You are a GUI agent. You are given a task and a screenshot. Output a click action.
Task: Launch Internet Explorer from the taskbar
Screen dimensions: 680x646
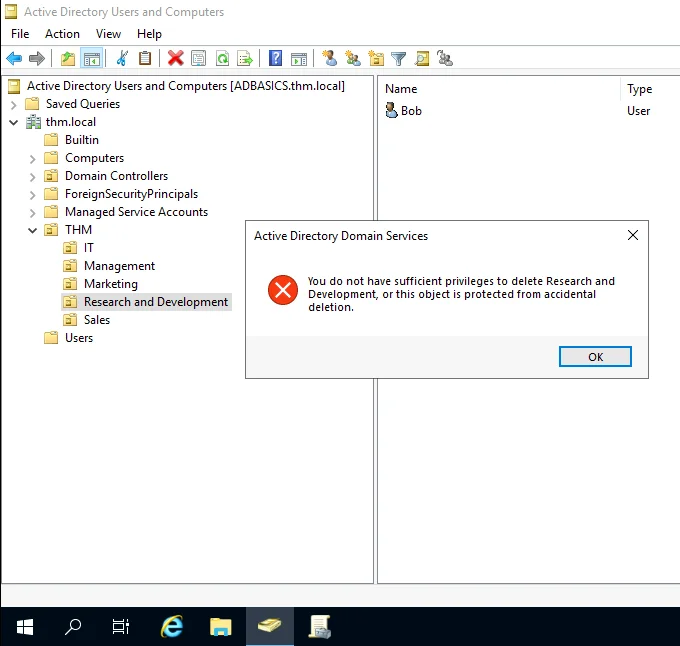click(x=172, y=626)
